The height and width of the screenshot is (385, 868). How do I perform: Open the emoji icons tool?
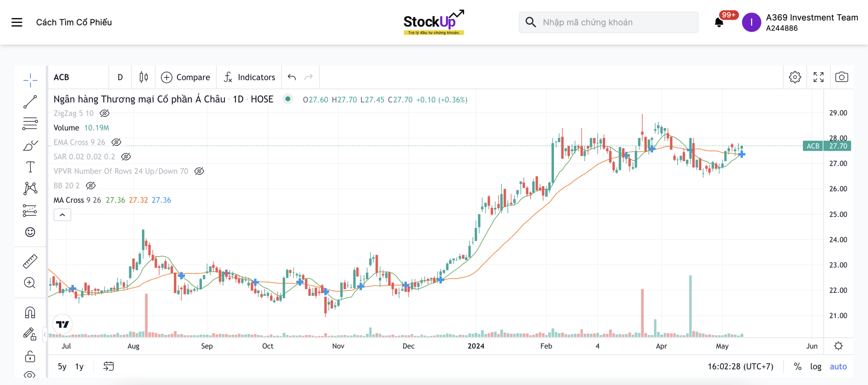pyautogui.click(x=30, y=232)
